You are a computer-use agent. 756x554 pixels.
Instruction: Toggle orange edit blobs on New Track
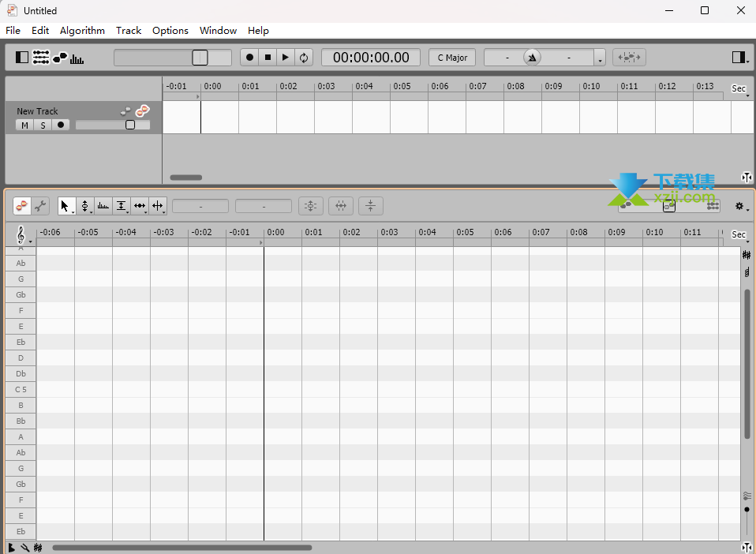click(142, 111)
